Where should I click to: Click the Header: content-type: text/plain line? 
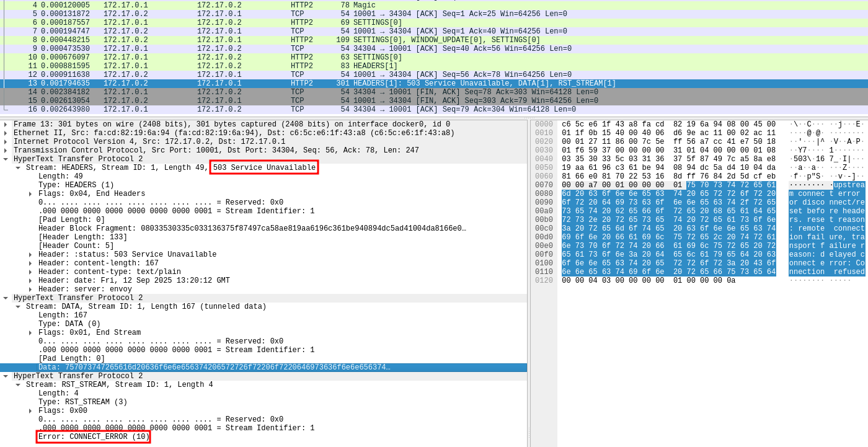[x=109, y=272]
